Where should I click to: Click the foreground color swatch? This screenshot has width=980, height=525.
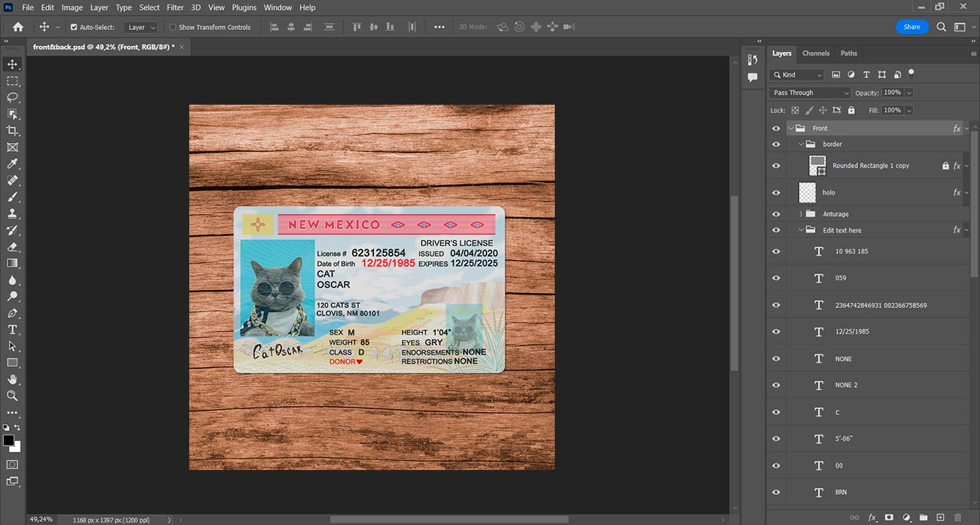[8, 440]
